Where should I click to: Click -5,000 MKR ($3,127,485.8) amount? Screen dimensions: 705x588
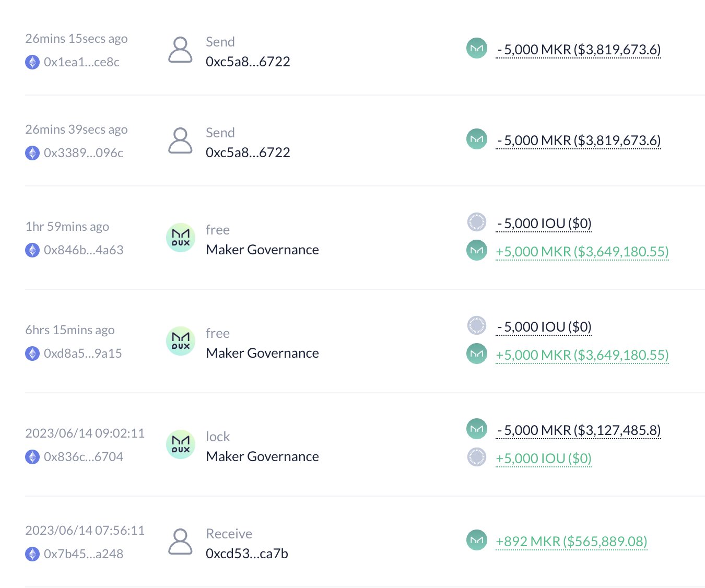tap(579, 430)
